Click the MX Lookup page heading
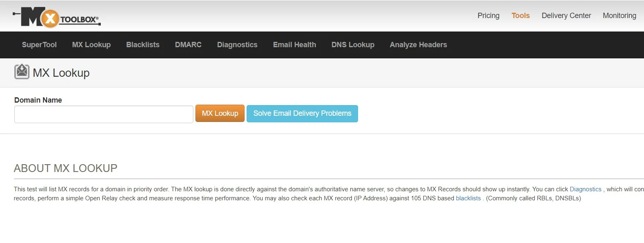 click(61, 73)
